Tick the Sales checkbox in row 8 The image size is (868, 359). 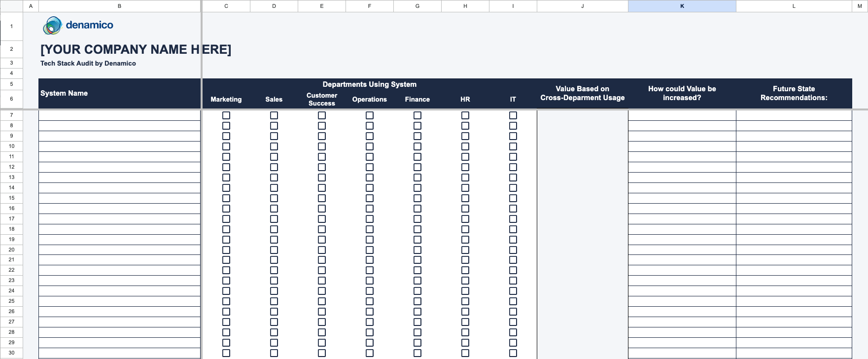pyautogui.click(x=274, y=126)
